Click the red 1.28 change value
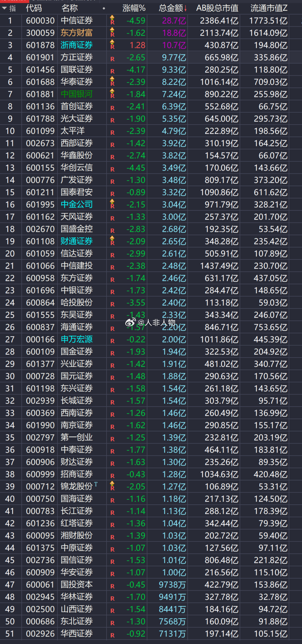302x644 pixels. point(137,45)
